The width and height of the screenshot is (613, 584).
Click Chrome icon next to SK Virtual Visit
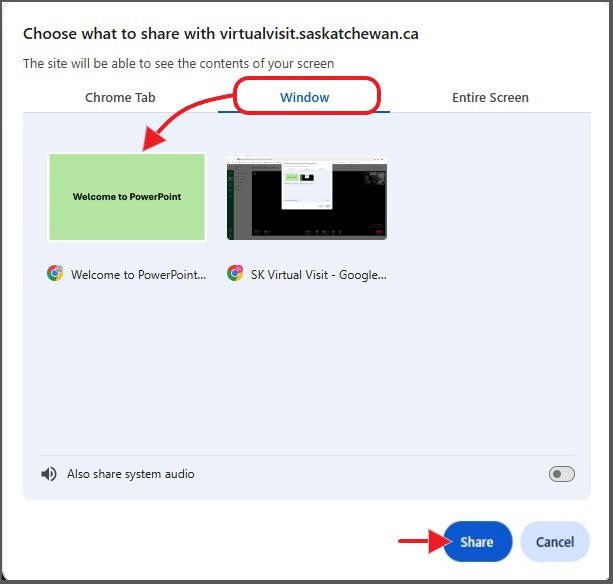coord(235,273)
